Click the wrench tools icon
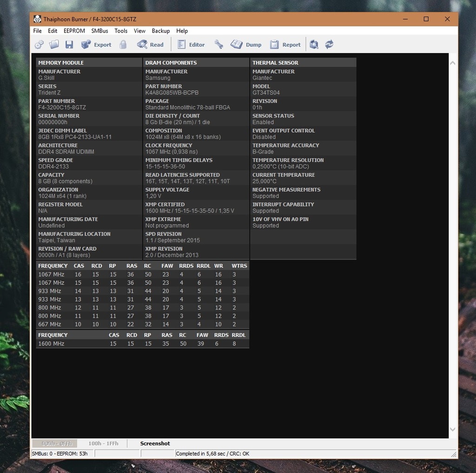This screenshot has height=473, width=476. tap(218, 45)
